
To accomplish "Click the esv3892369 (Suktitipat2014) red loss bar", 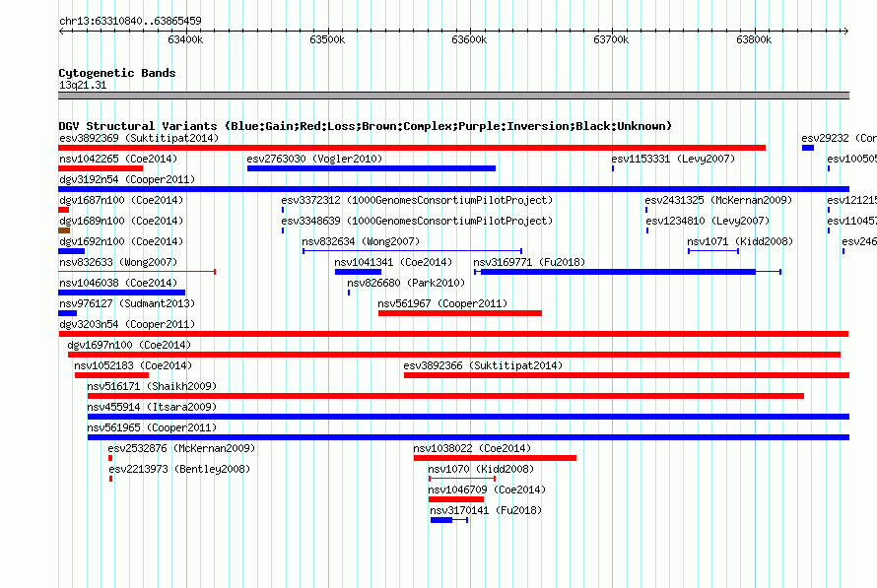I will pos(412,148).
